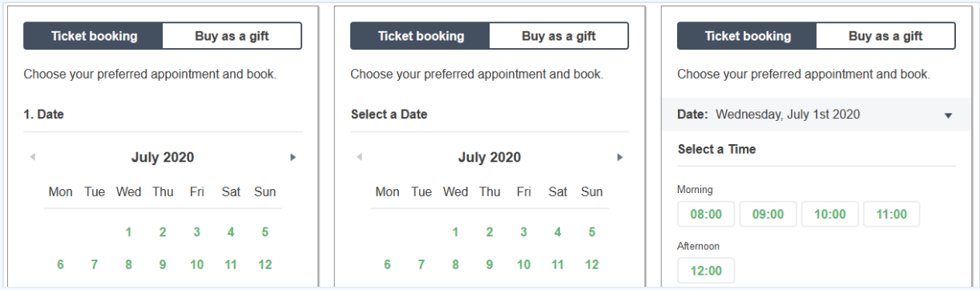Choose July 5 in the middle calendar
Image resolution: width=980 pixels, height=290 pixels.
tap(592, 232)
